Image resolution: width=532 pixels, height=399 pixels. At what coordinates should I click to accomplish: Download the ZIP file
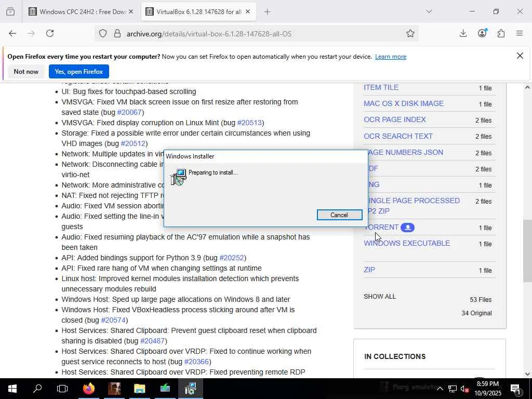[x=369, y=270]
